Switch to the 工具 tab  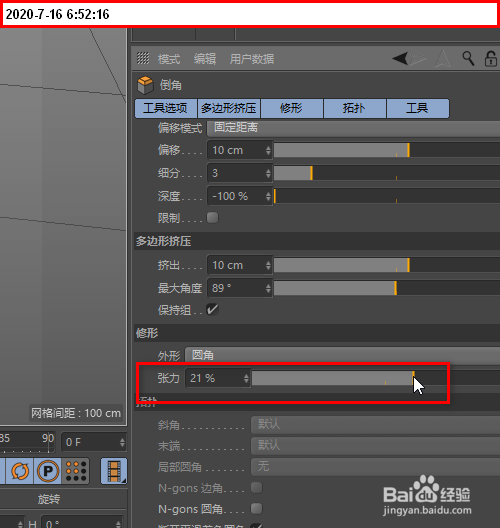coord(418,108)
